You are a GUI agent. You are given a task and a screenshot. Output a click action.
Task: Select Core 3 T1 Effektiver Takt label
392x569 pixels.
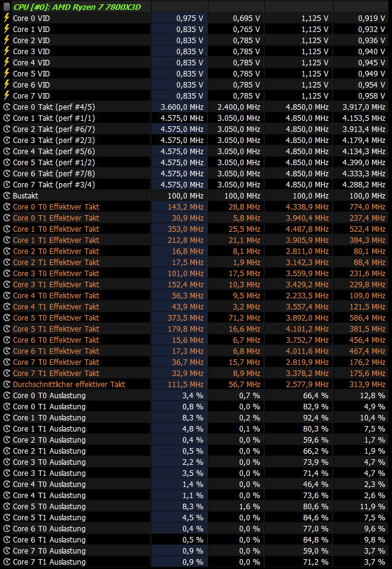pyautogui.click(x=56, y=285)
